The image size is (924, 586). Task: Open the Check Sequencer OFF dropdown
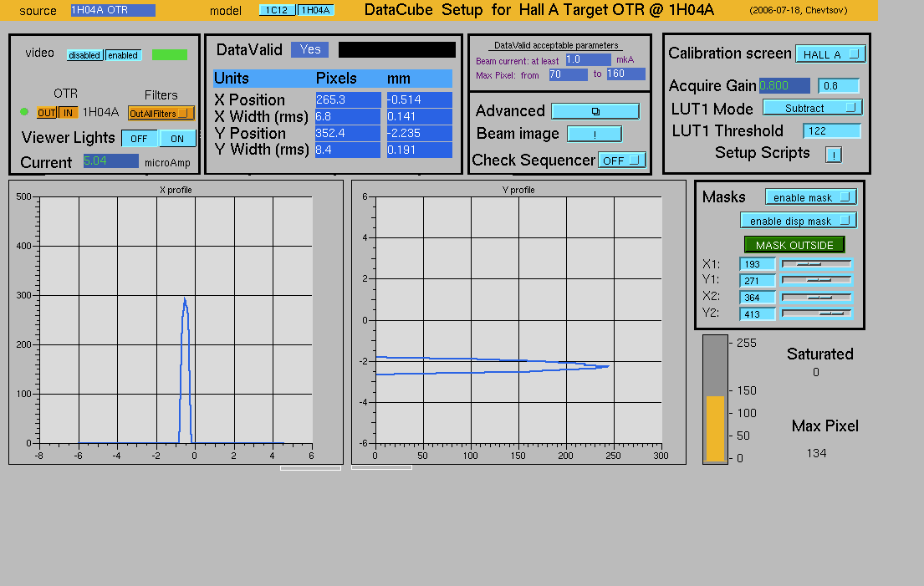coord(621,161)
